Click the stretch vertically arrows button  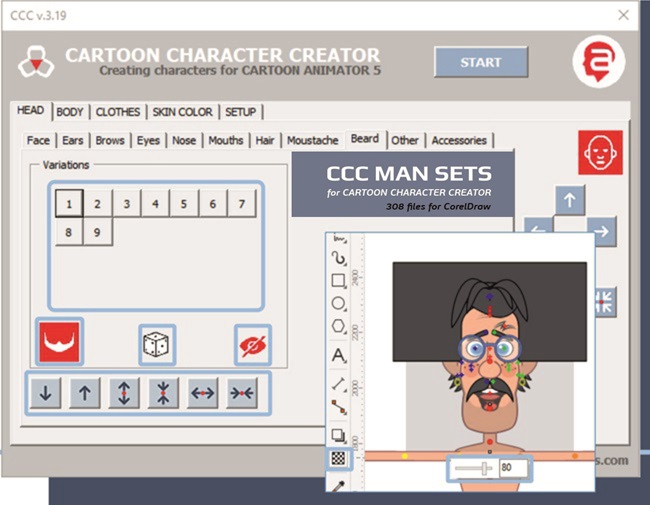coord(122,394)
